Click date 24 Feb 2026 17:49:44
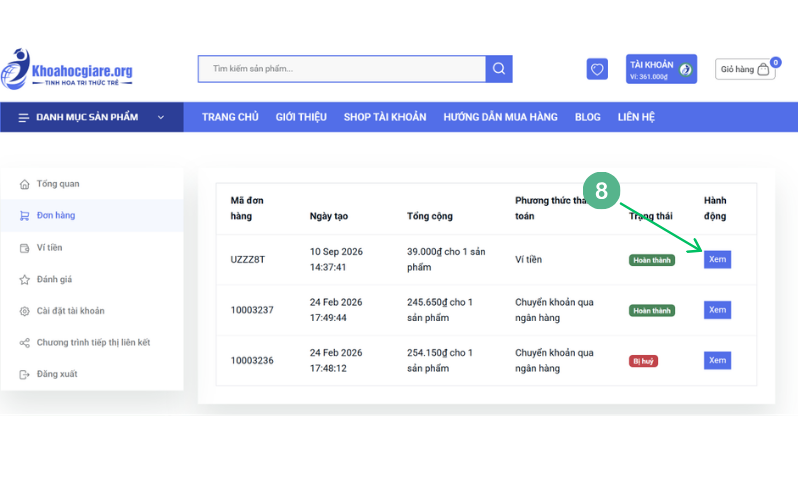This screenshot has height=500, width=800. click(x=336, y=310)
